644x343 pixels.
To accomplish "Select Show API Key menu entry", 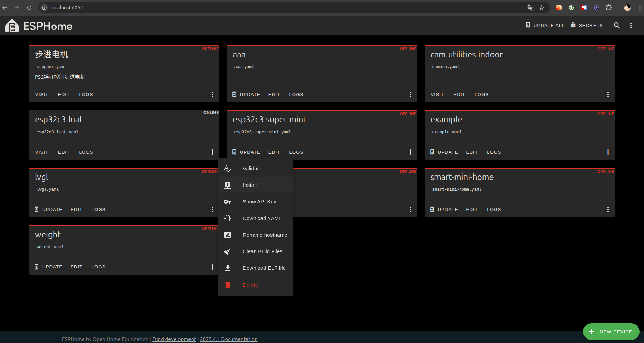I will [x=255, y=202].
